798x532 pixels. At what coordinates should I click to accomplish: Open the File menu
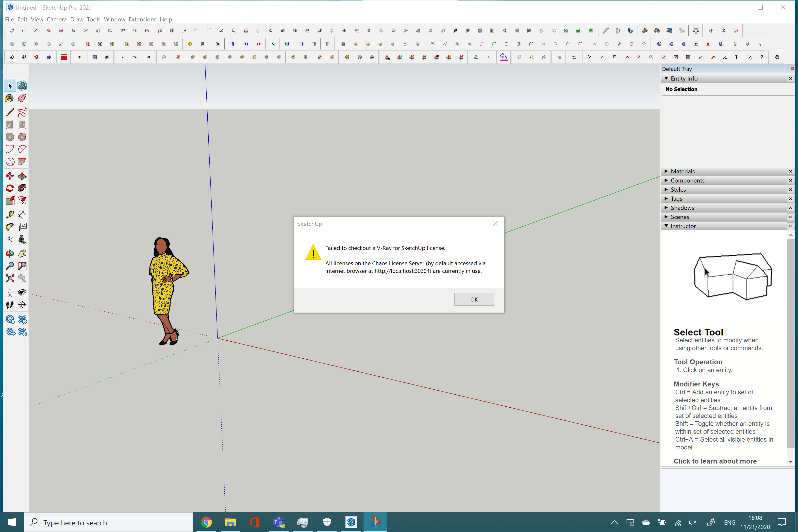coord(10,19)
